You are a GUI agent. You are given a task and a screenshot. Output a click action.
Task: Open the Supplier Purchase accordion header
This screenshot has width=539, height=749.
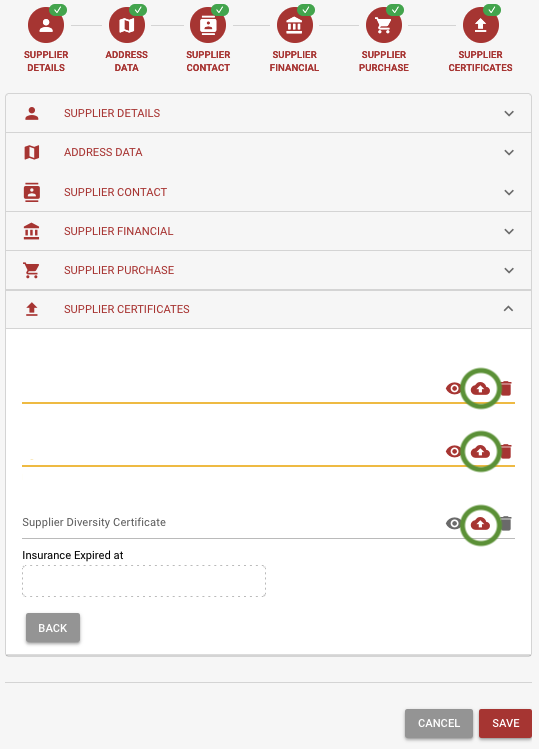coord(269,270)
